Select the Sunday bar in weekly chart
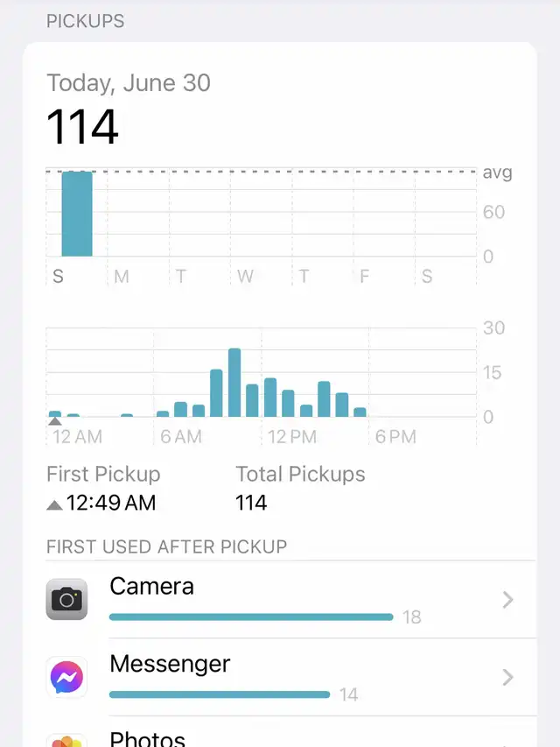The height and width of the screenshot is (747, 560). click(x=77, y=214)
